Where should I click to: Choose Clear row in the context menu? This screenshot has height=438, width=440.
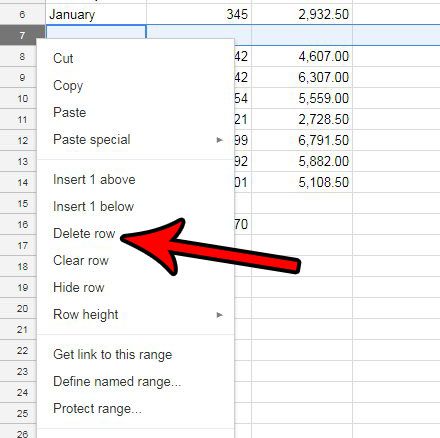pos(135,261)
